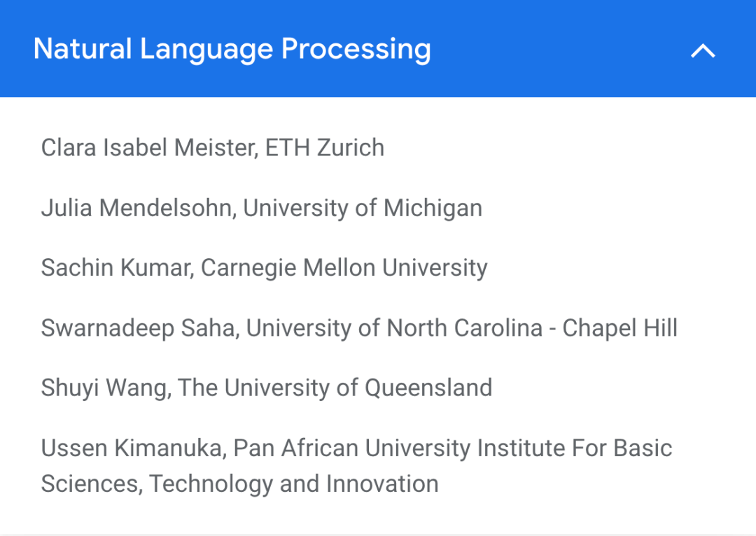The width and height of the screenshot is (756, 536).
Task: Select the name Shuyi Wang
Action: pos(105,388)
